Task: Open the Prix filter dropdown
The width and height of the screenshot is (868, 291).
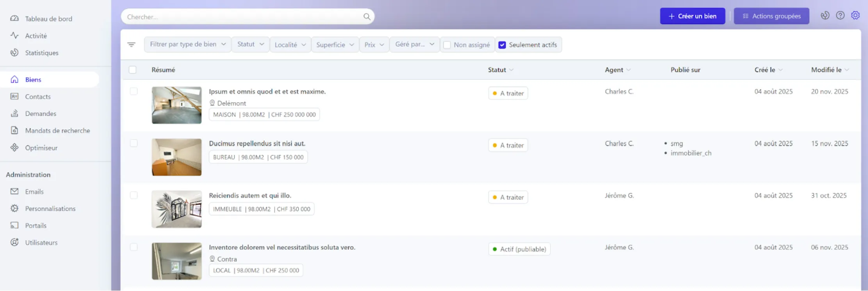Action: point(374,45)
